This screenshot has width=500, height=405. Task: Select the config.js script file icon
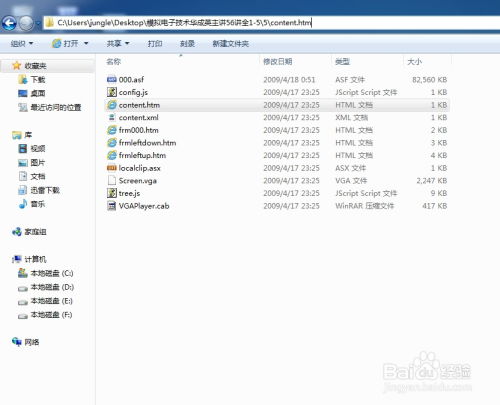pos(112,92)
